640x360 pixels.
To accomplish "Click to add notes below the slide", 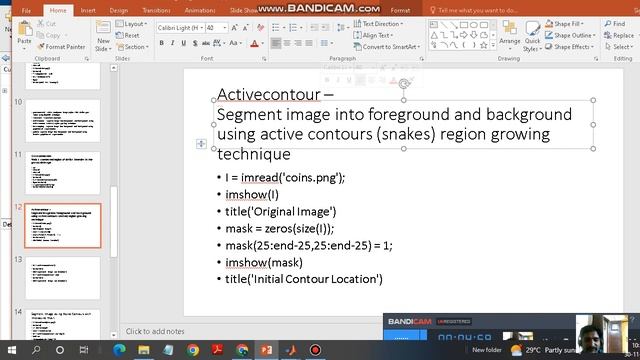I will click(155, 331).
